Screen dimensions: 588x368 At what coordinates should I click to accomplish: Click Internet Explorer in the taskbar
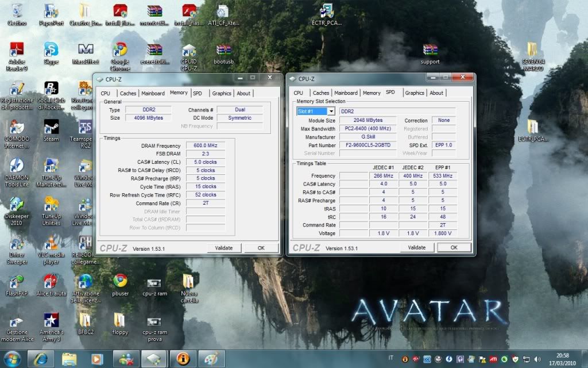[x=41, y=359]
